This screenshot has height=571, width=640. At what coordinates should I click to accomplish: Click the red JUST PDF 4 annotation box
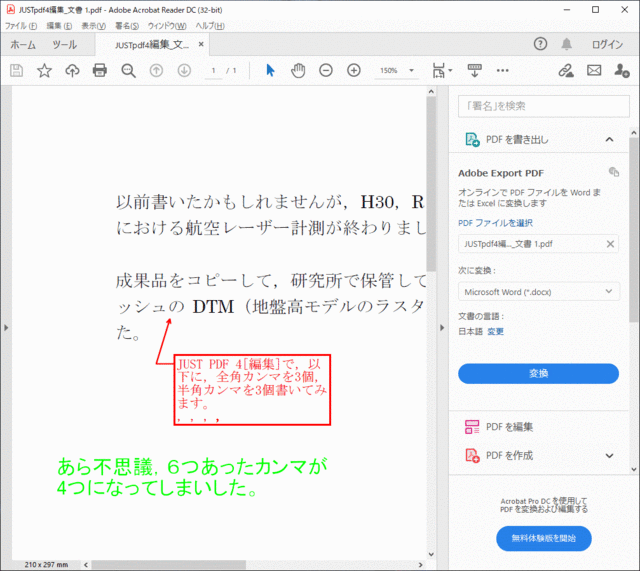coord(252,390)
